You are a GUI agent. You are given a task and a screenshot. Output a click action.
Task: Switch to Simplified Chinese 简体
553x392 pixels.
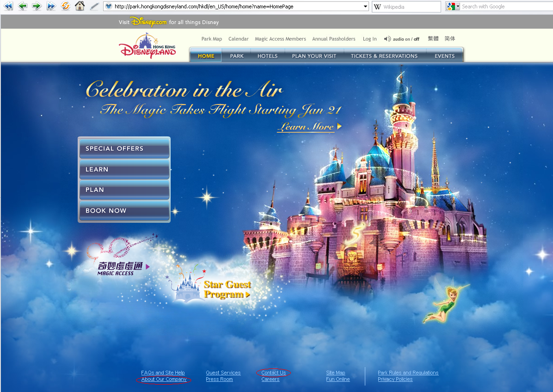coord(450,38)
